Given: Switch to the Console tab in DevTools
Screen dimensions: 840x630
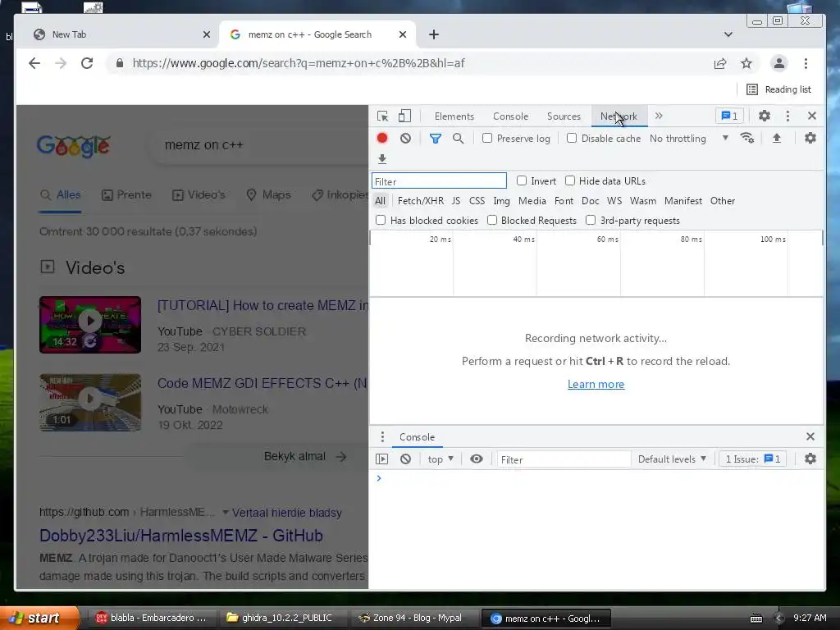Looking at the screenshot, I should click(510, 116).
